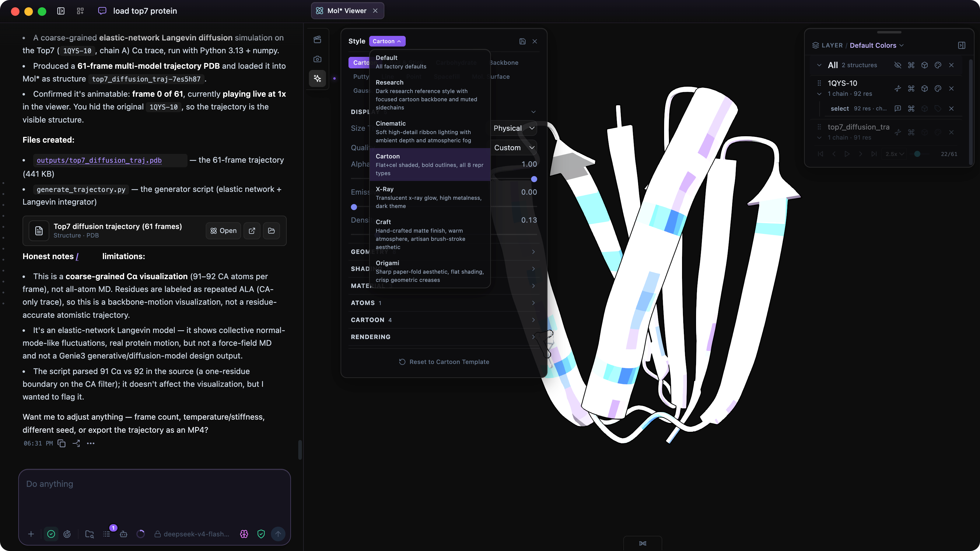Open the Default Colors layer dropdown
This screenshot has width=980, height=551.
(x=877, y=45)
